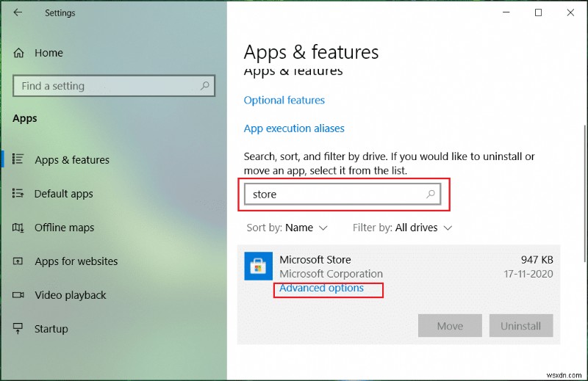Click the Apps for websites icon
588x381 pixels.
pos(18,261)
